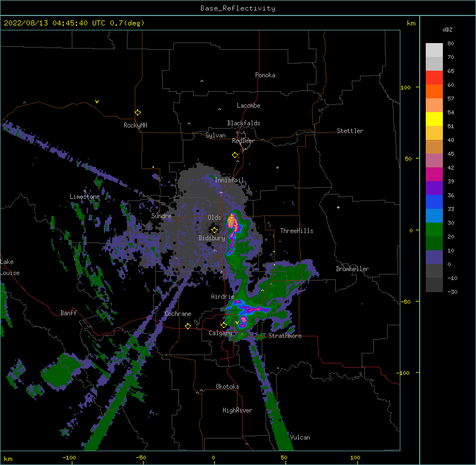Viewport: 476px width, 465px height.
Task: Click the pink storm cell northeast of Calgary
Action: [x=244, y=319]
